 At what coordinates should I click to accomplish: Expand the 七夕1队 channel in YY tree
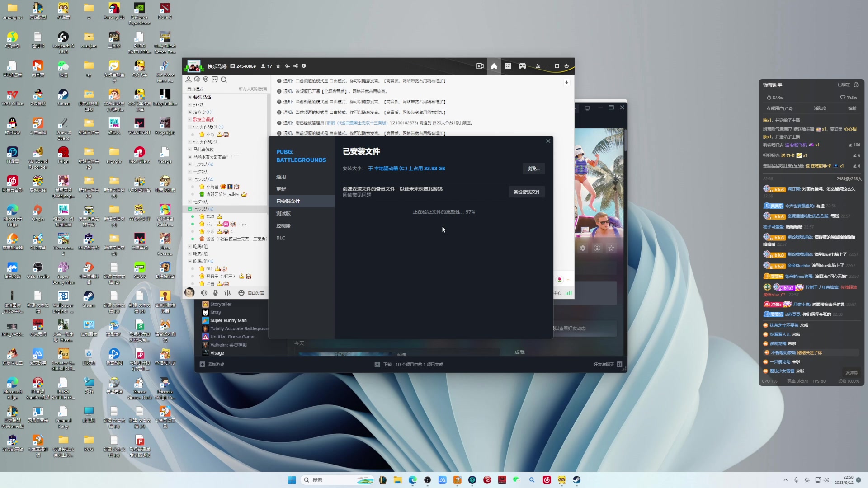190,164
